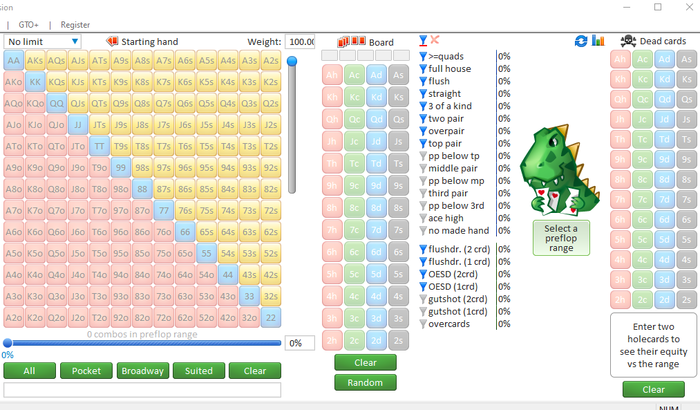The width and height of the screenshot is (700, 410).
Task: Click the board cards icon
Action: pyautogui.click(x=352, y=42)
